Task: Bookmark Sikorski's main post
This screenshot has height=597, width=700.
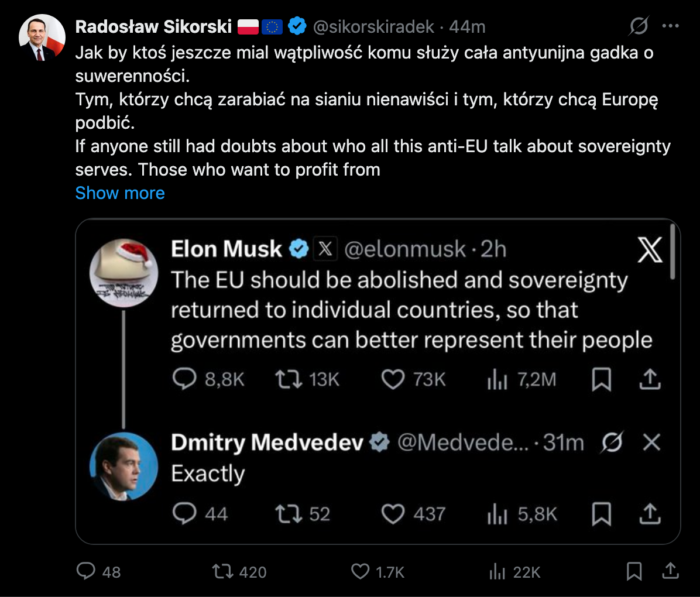Action: 634,571
